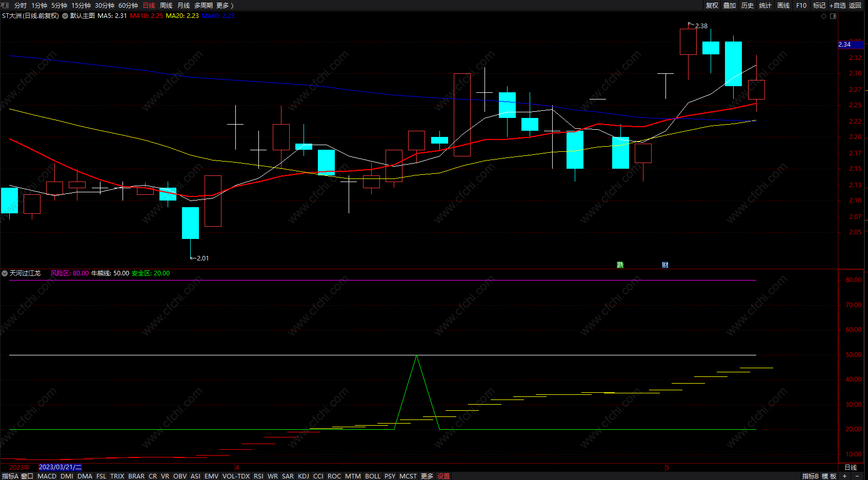The width and height of the screenshot is (868, 480).
Task: Open the 更多 periods dropdown
Action: [x=225, y=5]
